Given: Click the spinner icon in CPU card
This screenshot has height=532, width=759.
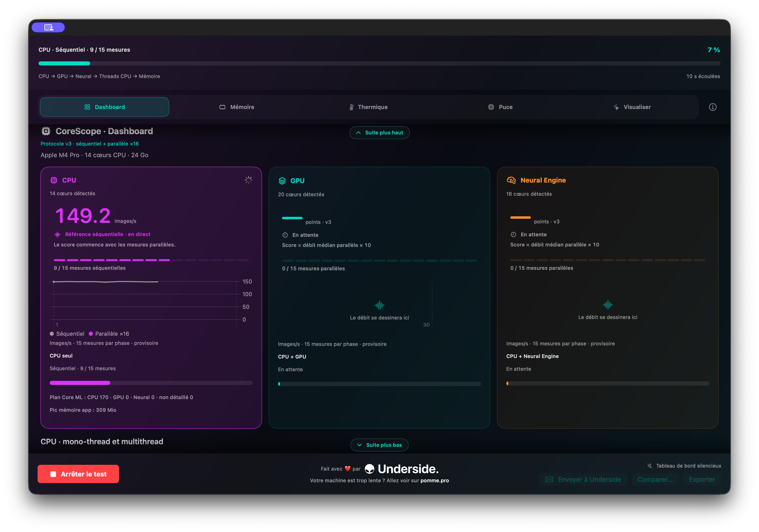Looking at the screenshot, I should (x=248, y=180).
